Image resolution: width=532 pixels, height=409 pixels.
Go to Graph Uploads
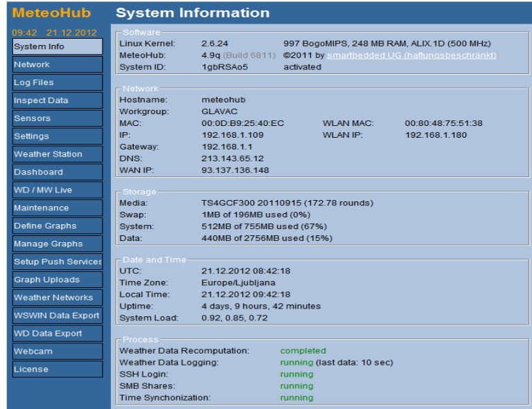tap(57, 280)
